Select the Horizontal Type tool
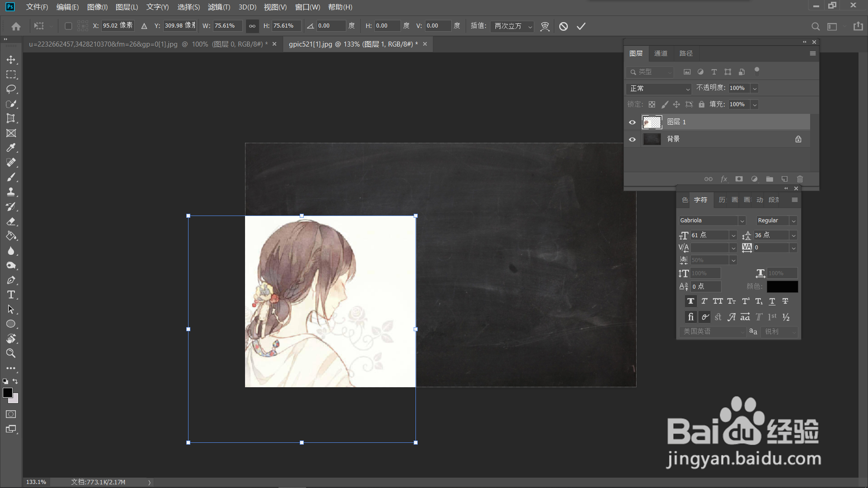Image resolution: width=868 pixels, height=488 pixels. coord(11,295)
